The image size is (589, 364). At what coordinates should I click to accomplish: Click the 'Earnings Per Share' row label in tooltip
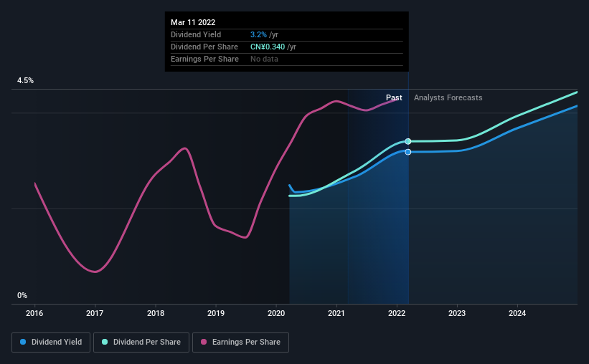coord(204,59)
